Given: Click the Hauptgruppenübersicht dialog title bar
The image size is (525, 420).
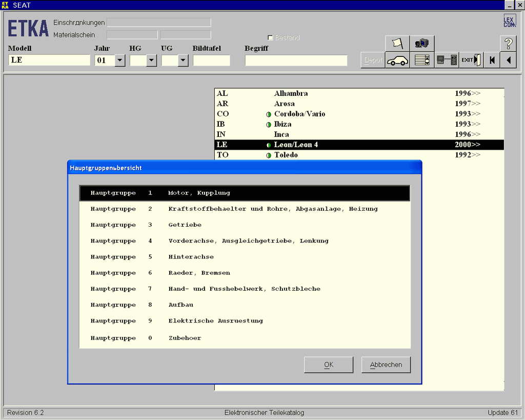Looking at the screenshot, I should click(x=245, y=168).
